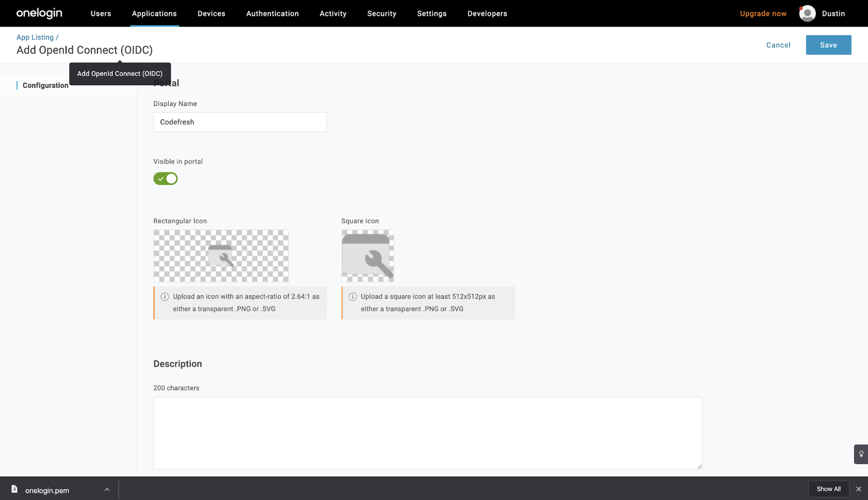Viewport: 868px width, 500px height.
Task: Open the Applications menu
Action: pyautogui.click(x=154, y=13)
